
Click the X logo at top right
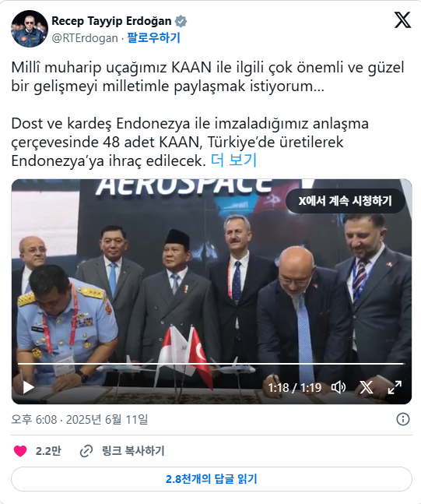402,20
